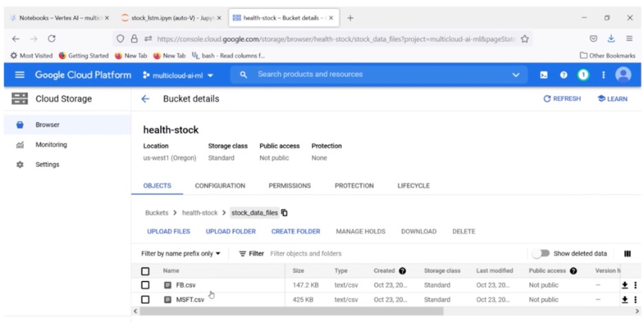Expand the search bar dropdown arrow
This screenshot has width=644, height=323.
point(515,75)
